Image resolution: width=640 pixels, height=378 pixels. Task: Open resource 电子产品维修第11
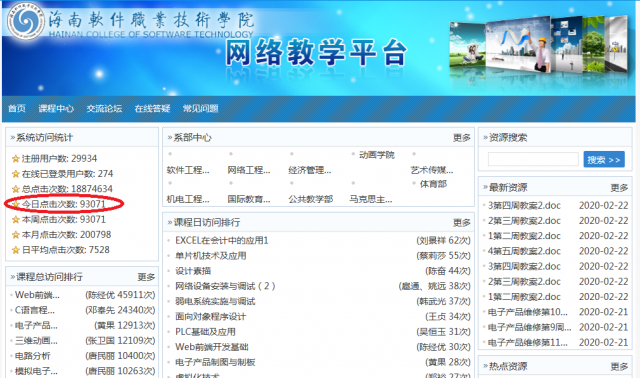[x=527, y=342]
